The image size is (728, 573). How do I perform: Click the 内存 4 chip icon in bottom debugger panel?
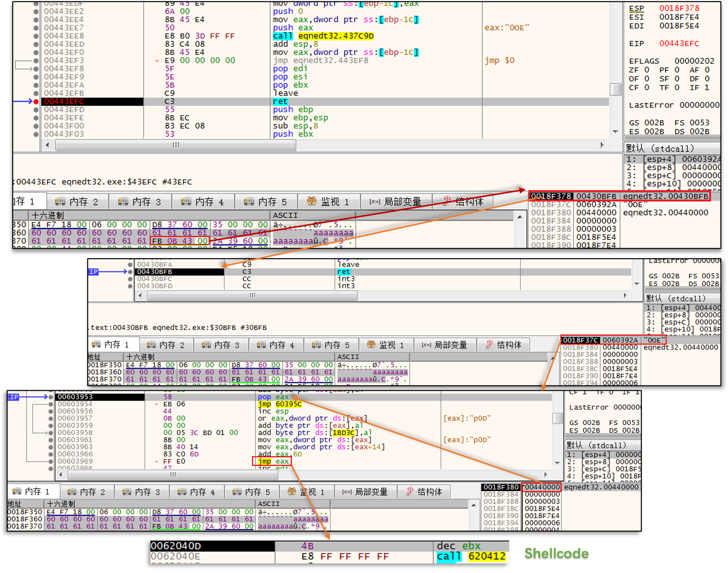pyautogui.click(x=182, y=491)
